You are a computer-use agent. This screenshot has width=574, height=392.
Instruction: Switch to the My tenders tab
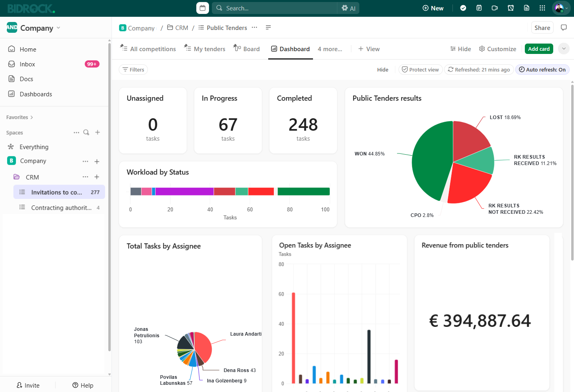205,49
